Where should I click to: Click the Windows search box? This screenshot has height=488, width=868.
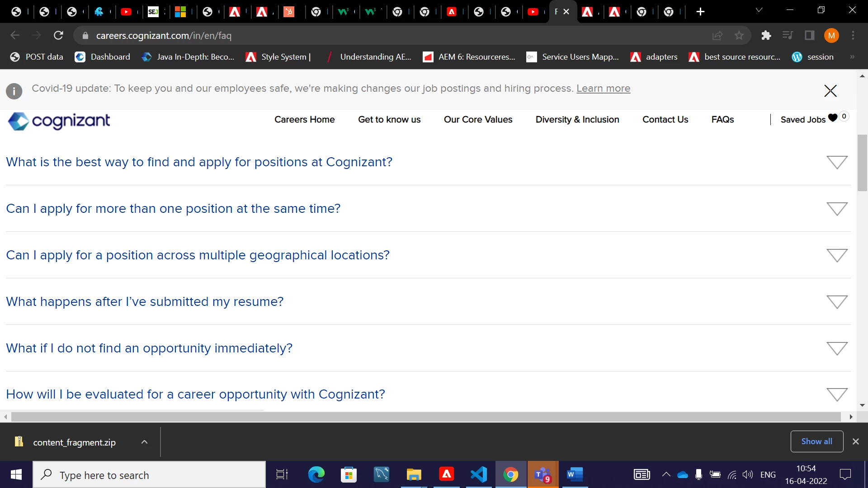point(149,475)
